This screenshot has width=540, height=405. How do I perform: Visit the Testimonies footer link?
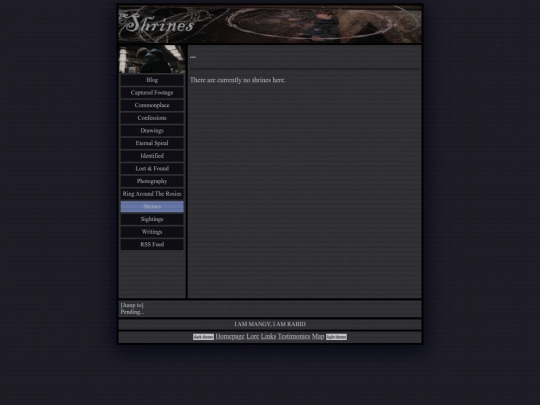click(294, 336)
